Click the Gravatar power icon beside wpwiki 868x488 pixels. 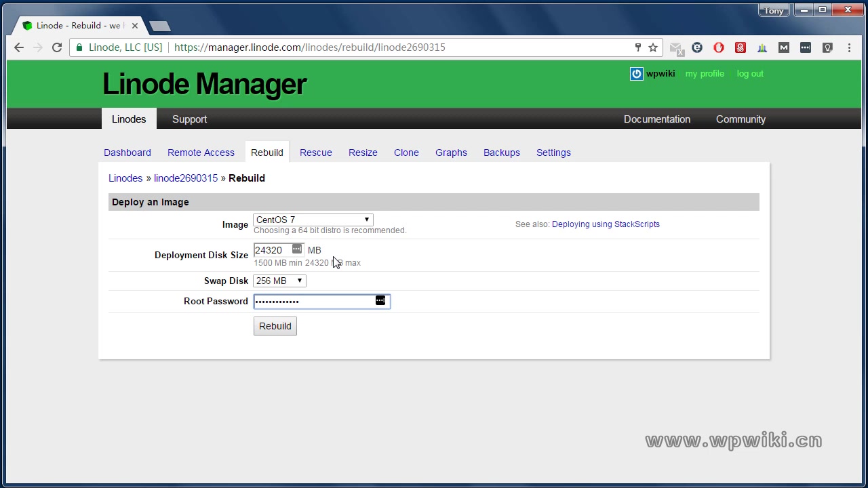(636, 74)
